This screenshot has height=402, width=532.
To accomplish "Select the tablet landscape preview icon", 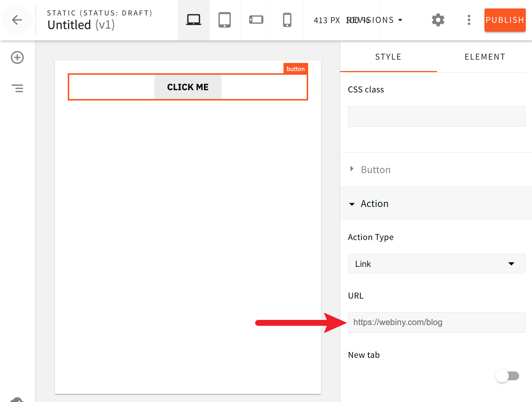I will pos(256,20).
